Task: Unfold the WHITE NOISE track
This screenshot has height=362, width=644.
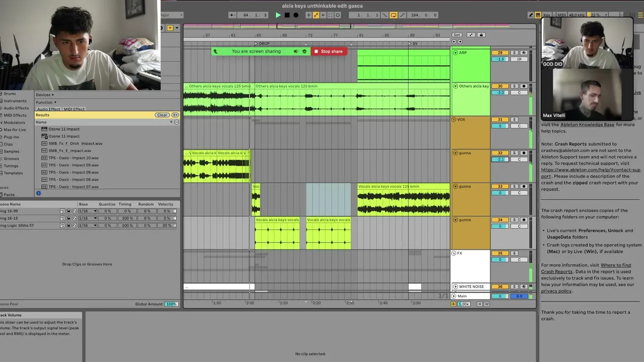Action: pyautogui.click(x=455, y=287)
